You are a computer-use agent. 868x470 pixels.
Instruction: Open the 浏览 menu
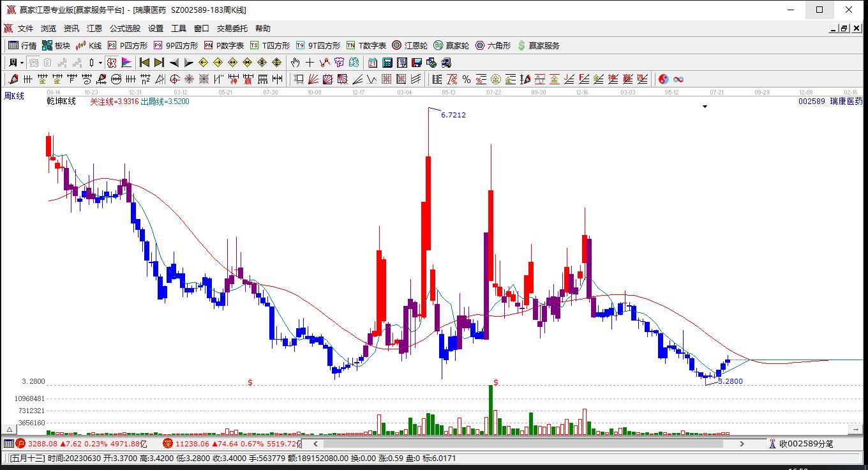coord(49,29)
